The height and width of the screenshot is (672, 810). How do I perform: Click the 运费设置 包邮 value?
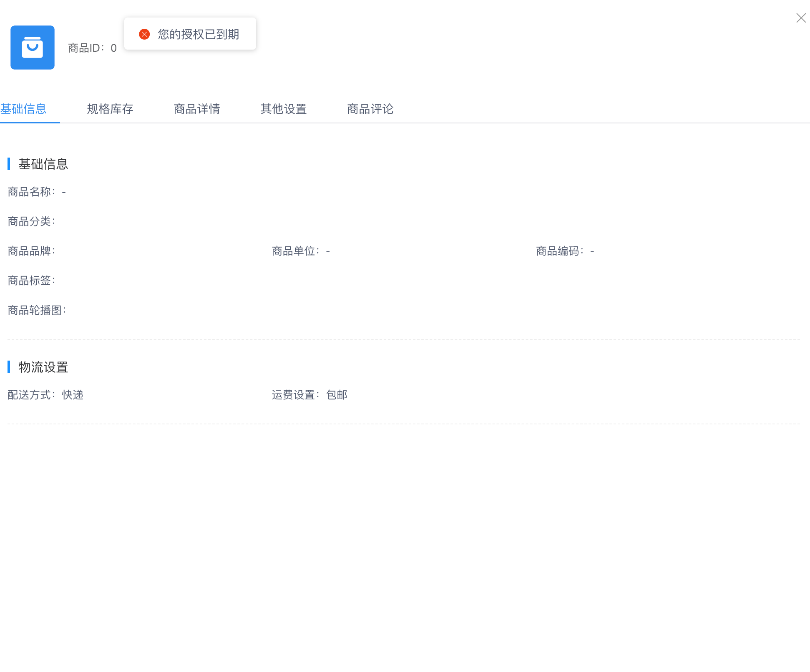click(337, 395)
